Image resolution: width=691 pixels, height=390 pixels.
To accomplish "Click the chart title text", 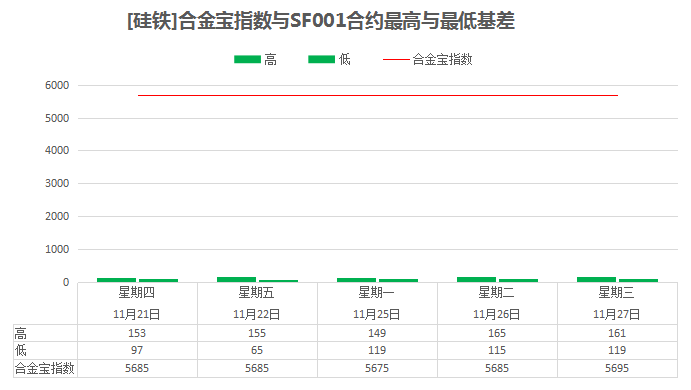I will coord(321,21).
